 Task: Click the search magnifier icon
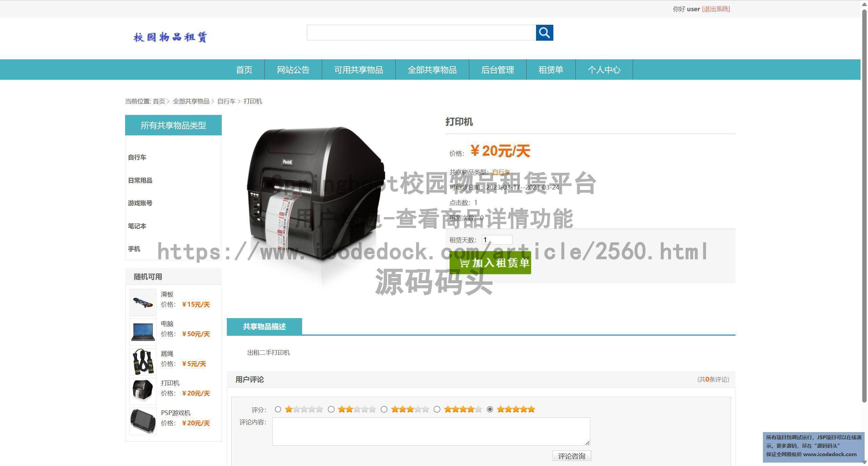point(544,33)
